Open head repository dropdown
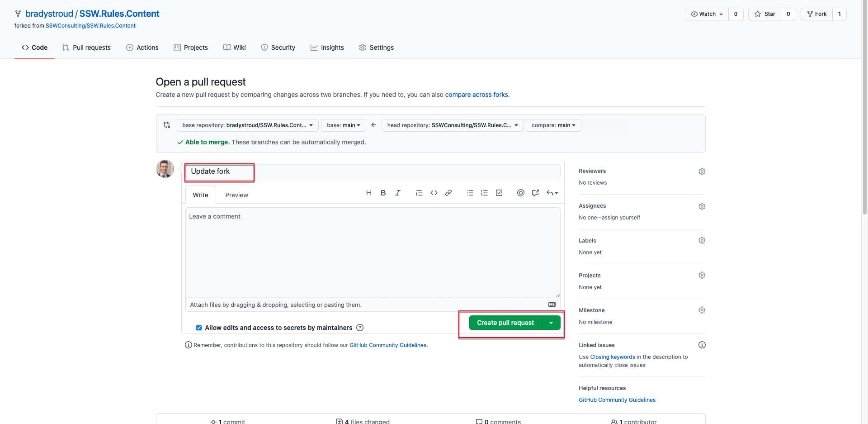868x424 pixels. (453, 125)
